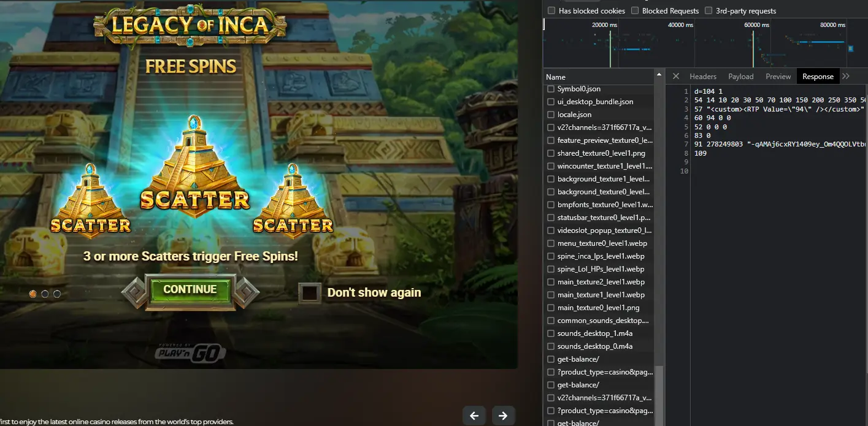Close the request details pane
This screenshot has height=426, width=868.
pos(675,76)
